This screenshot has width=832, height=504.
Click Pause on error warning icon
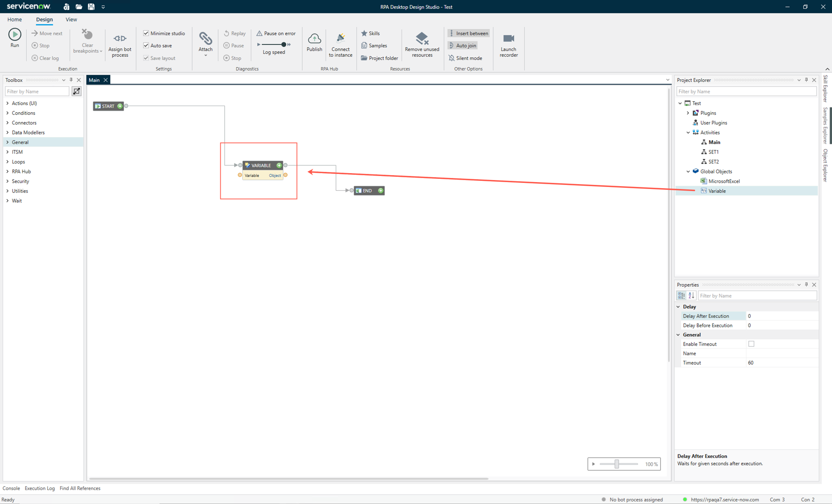tap(259, 33)
